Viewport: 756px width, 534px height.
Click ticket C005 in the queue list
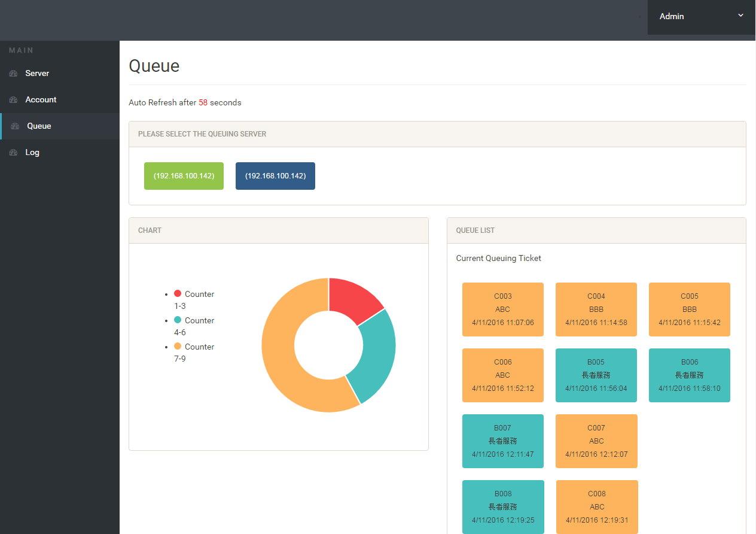pos(689,310)
